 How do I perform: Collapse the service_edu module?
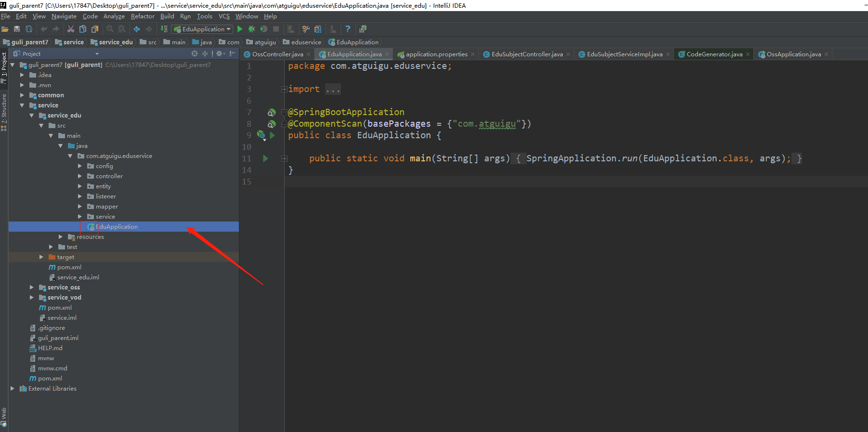32,115
